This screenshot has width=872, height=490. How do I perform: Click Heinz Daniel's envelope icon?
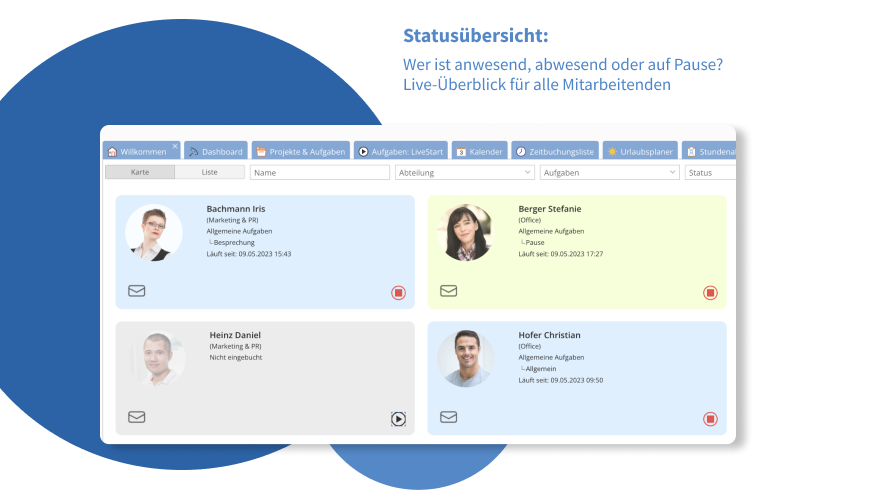pyautogui.click(x=137, y=417)
